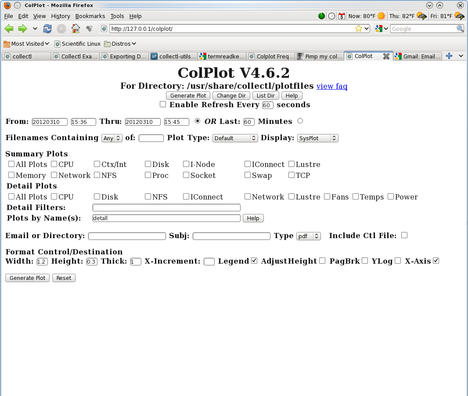
Task: Switch to the collectl-utils tab
Action: pos(172,56)
